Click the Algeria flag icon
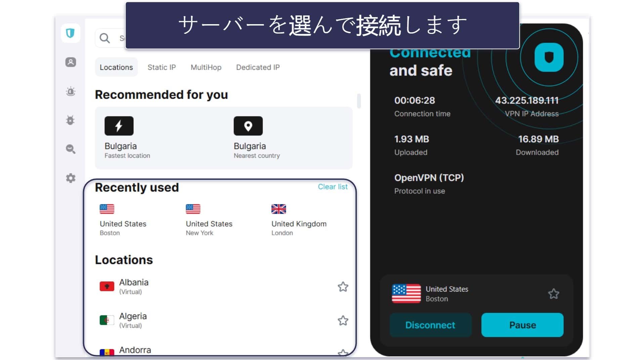This screenshot has width=644, height=360. [x=107, y=320]
